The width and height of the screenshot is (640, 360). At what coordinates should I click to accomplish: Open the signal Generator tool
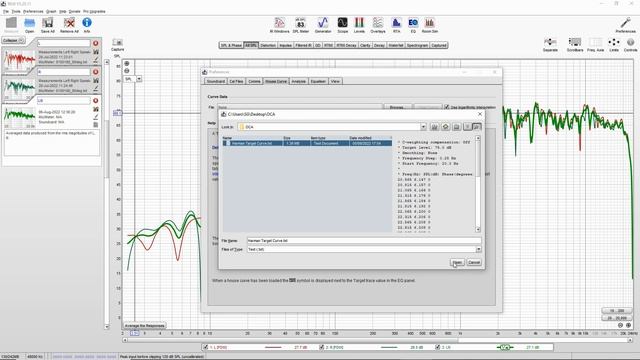tap(323, 24)
